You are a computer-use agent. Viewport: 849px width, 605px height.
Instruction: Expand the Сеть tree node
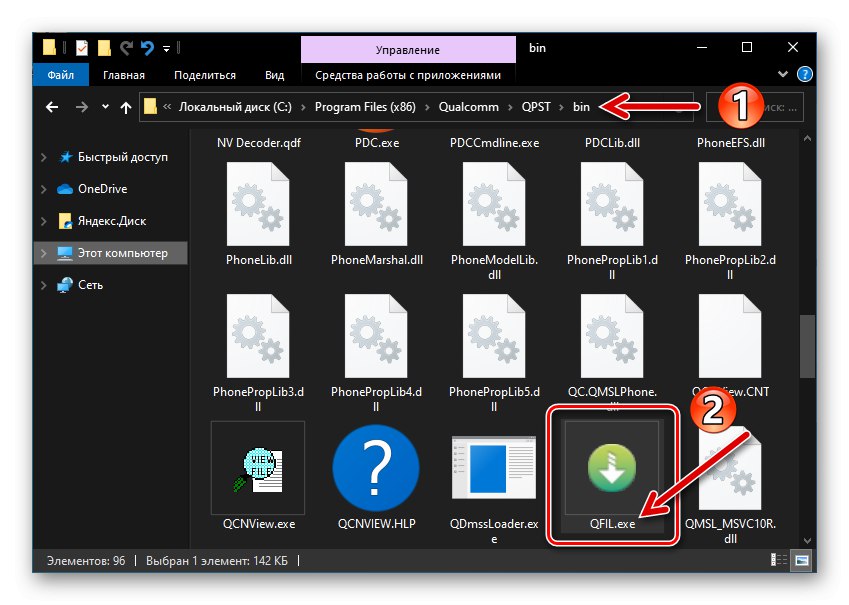[44, 285]
